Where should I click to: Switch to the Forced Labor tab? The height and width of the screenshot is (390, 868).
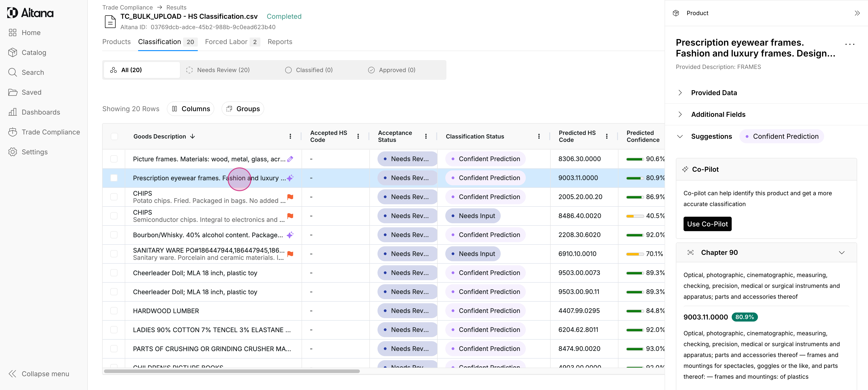tap(226, 42)
